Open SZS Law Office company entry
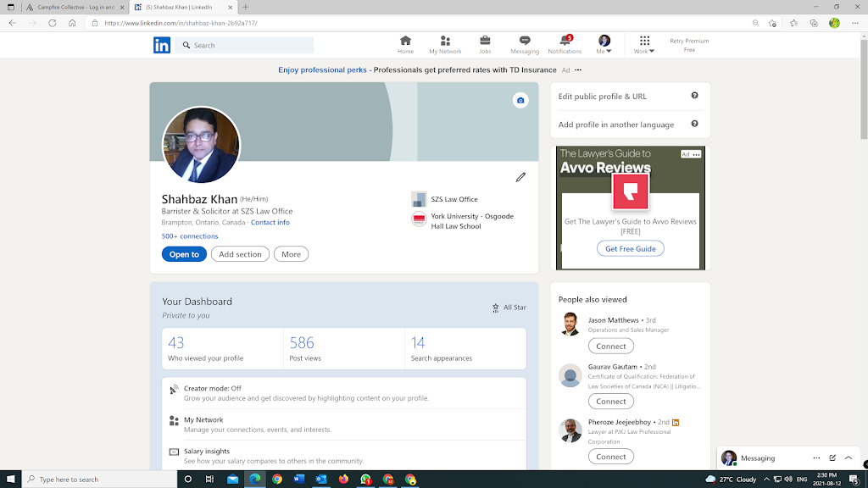 click(x=444, y=199)
